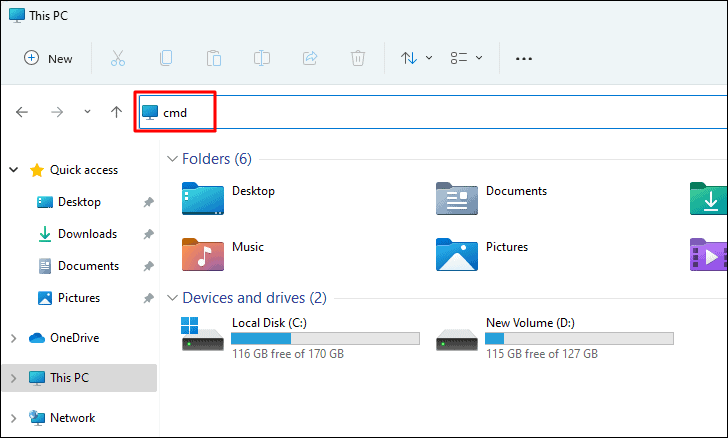Viewport: 728px width, 438px height.
Task: Select the Local Disk (C:) drive
Action: (300, 338)
